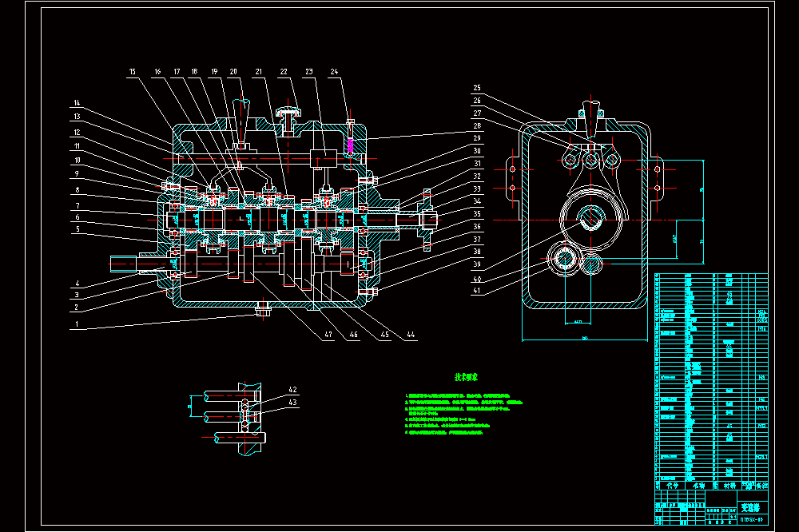Click part callout number 40
This screenshot has width=799, height=532.
477,280
